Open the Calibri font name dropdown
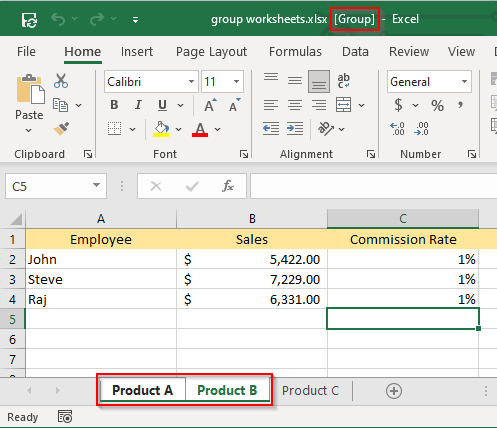 191,82
